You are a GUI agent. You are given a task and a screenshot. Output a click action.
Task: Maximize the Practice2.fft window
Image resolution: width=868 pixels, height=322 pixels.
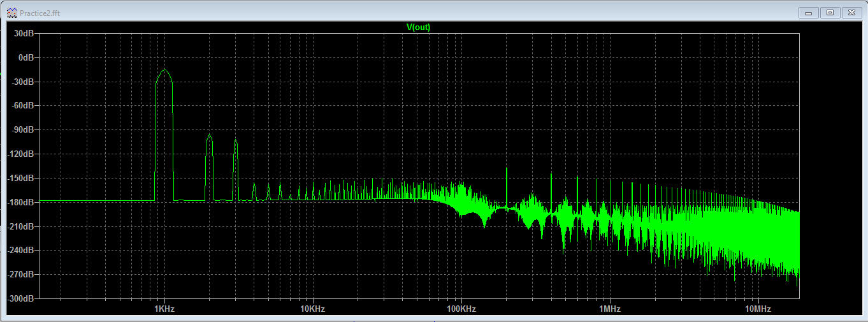point(830,12)
